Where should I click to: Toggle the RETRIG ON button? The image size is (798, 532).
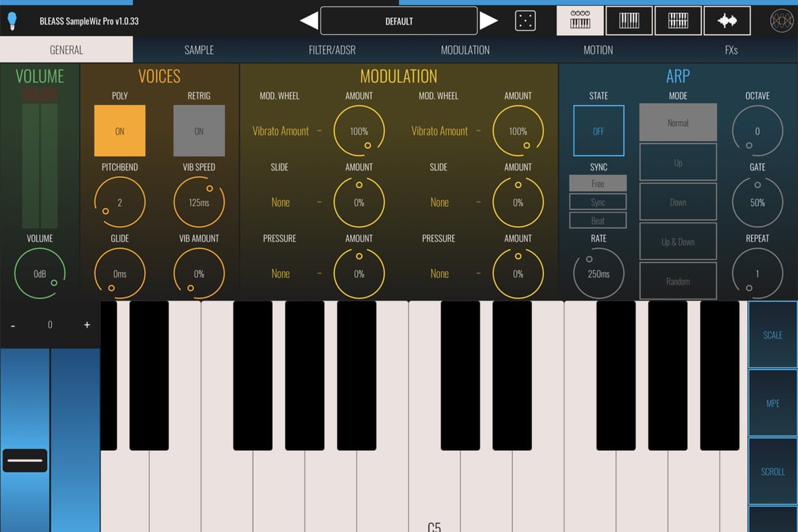click(199, 131)
